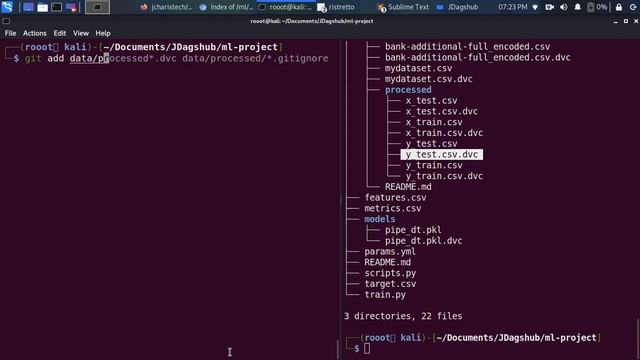Screen dimensions: 640x360
Task: Click params.yml in the tree
Action: pos(390,251)
